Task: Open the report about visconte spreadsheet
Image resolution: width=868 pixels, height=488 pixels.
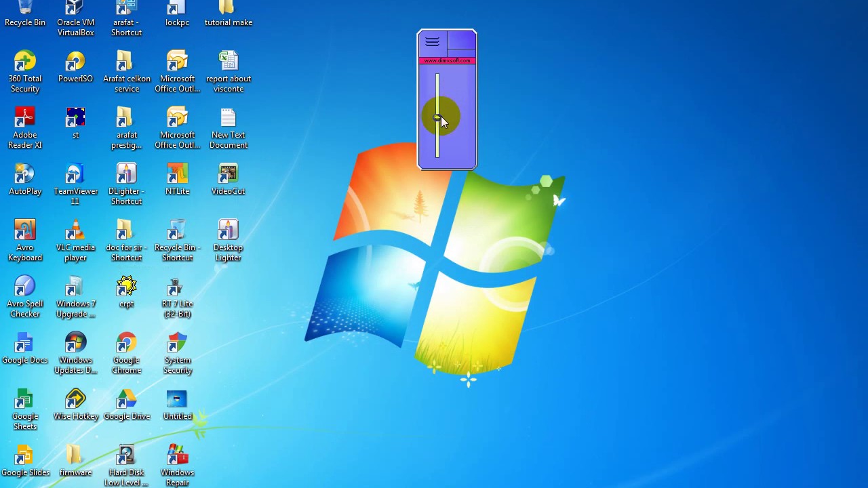Action: pos(229,71)
